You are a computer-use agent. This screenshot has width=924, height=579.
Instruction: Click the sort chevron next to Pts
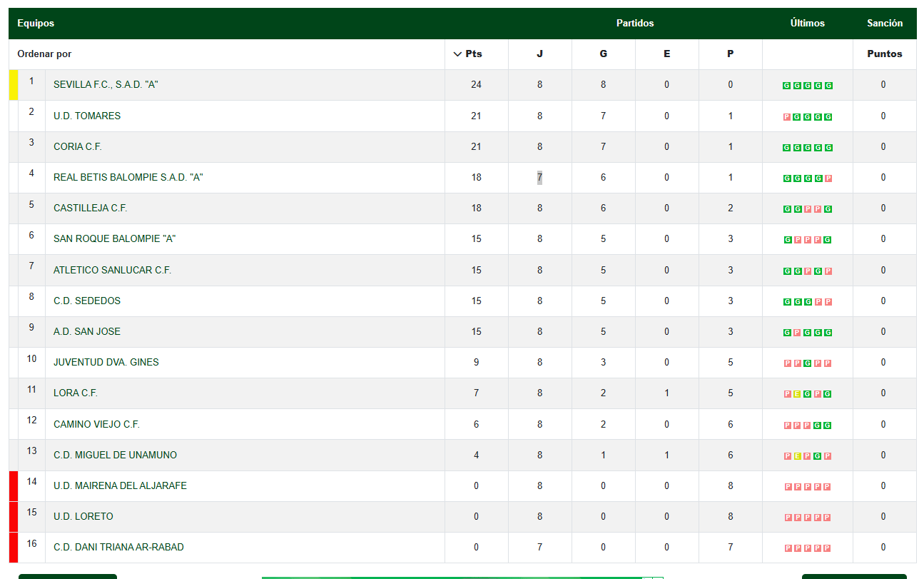point(457,54)
